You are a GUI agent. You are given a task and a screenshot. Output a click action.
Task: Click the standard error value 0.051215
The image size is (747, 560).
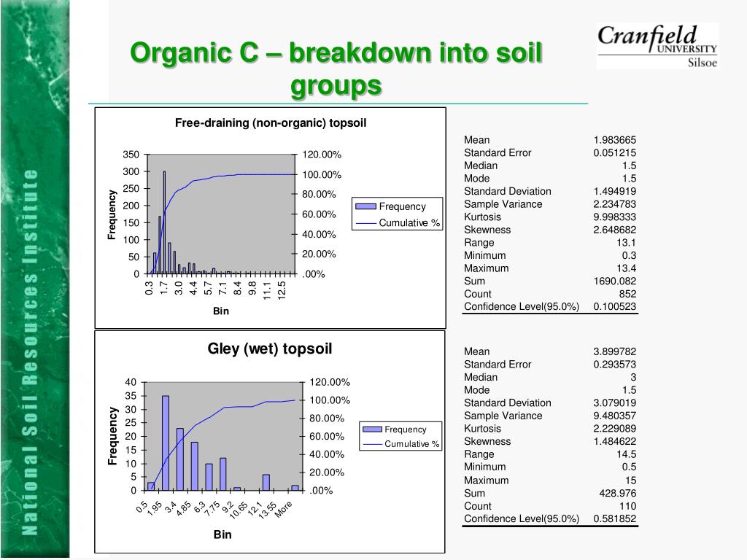[614, 153]
